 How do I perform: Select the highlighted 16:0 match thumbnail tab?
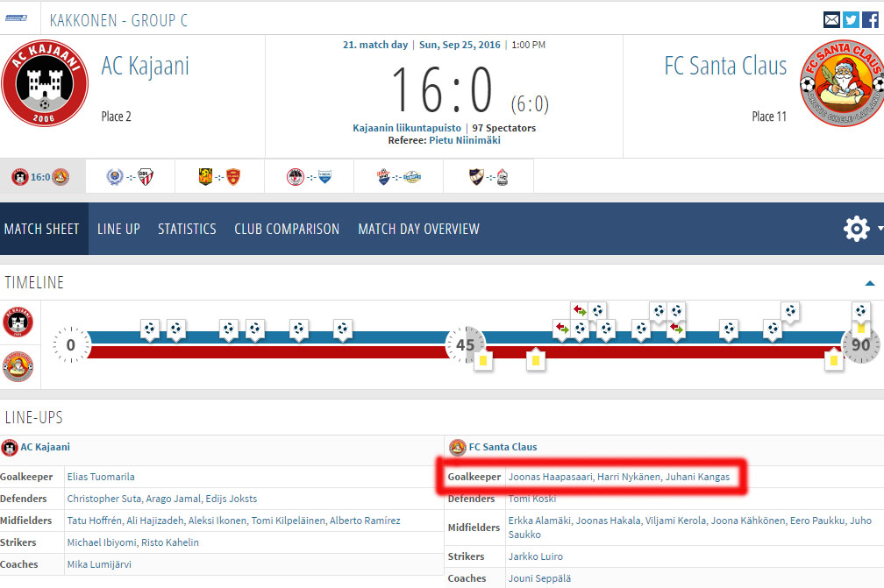coord(42,175)
